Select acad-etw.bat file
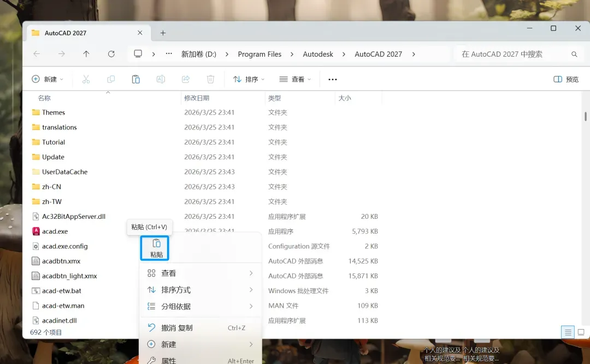Image resolution: width=590 pixels, height=364 pixels. tap(62, 291)
